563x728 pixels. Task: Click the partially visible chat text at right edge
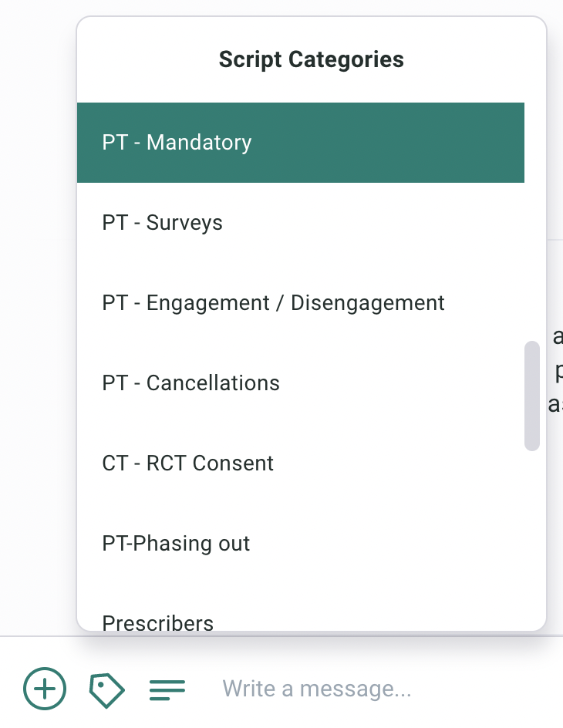point(556,370)
